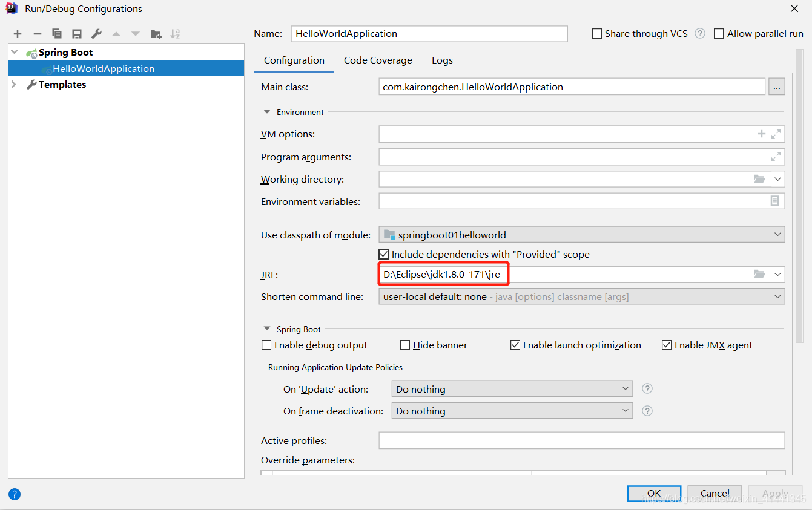The height and width of the screenshot is (510, 812).
Task: Sort configurations alphabetically
Action: tap(176, 34)
